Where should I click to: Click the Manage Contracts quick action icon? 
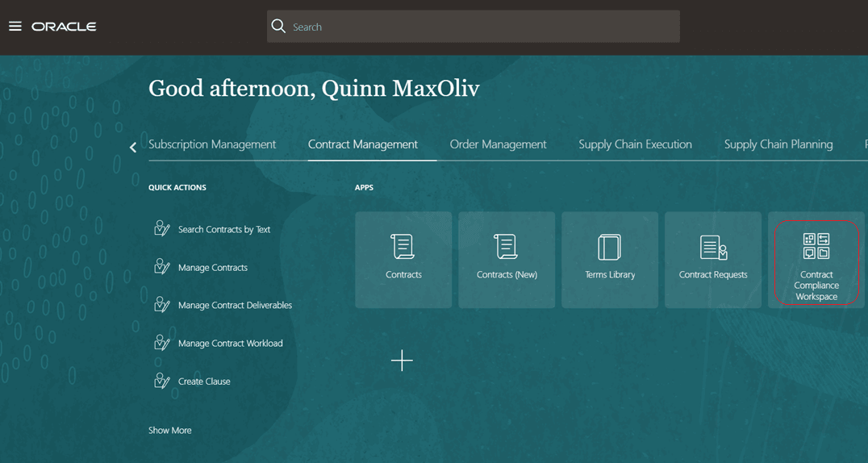point(161,267)
